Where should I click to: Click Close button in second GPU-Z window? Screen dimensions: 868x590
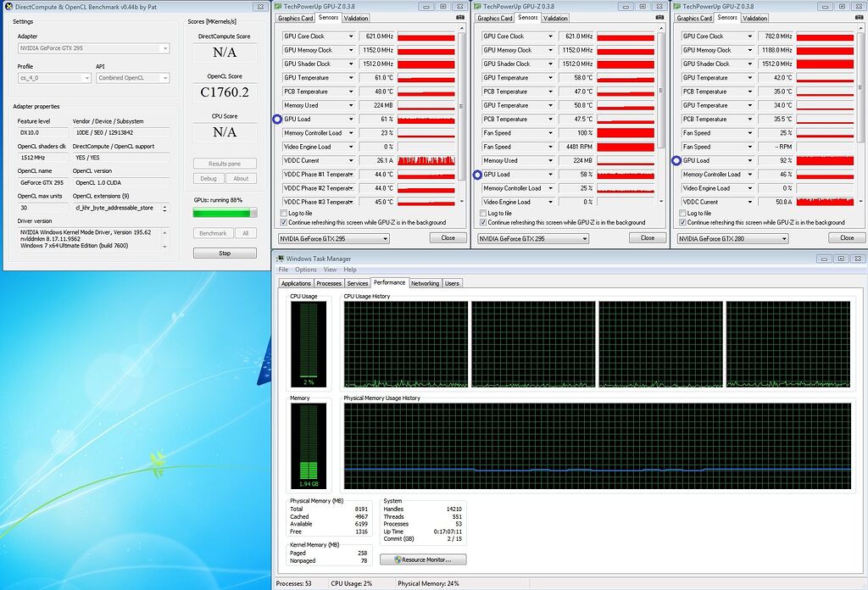(647, 238)
